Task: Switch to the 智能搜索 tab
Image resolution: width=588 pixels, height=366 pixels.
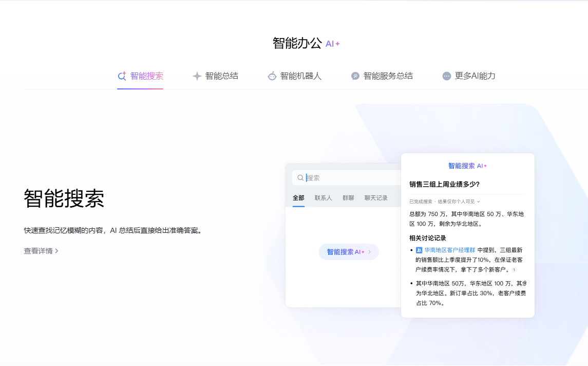Action: (140, 76)
